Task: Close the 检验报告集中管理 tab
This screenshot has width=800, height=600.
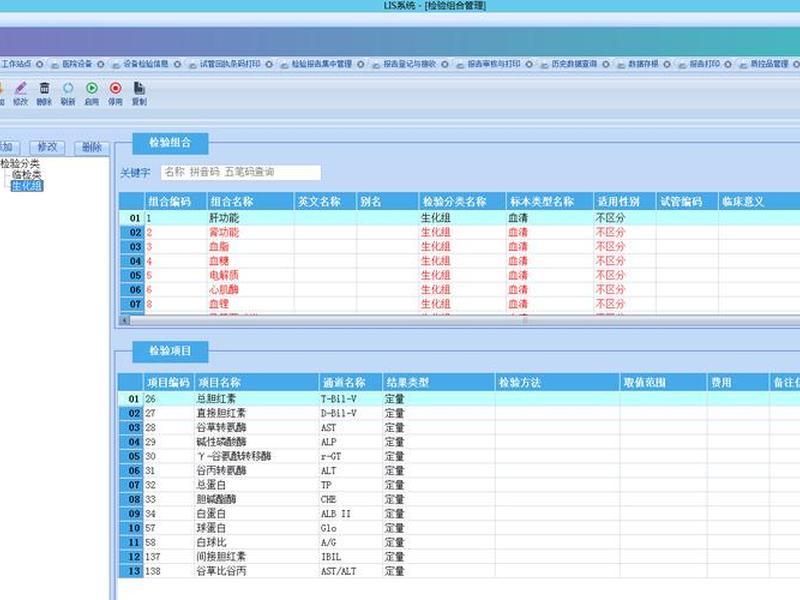Action: point(361,64)
